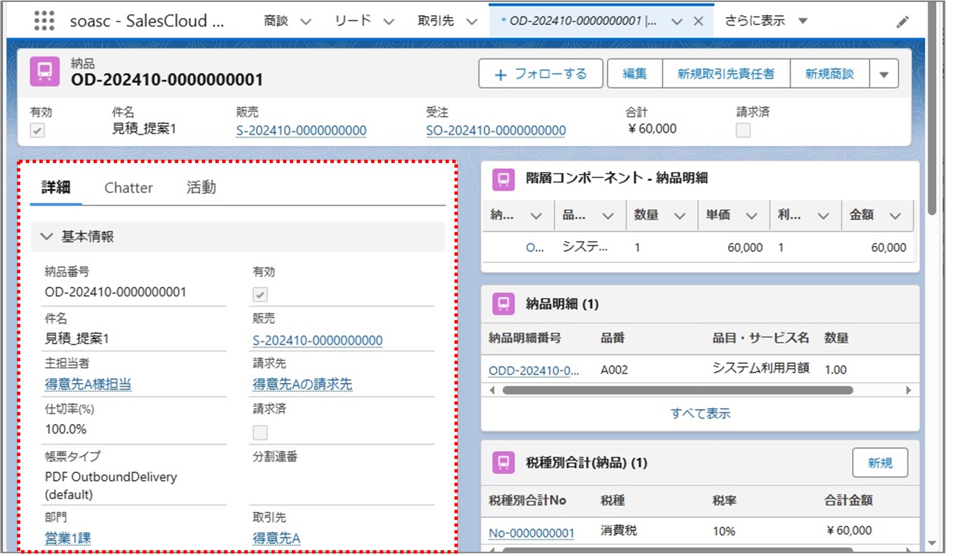Viewport: 980px width, 556px height.
Task: Open the 得意先A様担当 link
Action: [x=88, y=384]
